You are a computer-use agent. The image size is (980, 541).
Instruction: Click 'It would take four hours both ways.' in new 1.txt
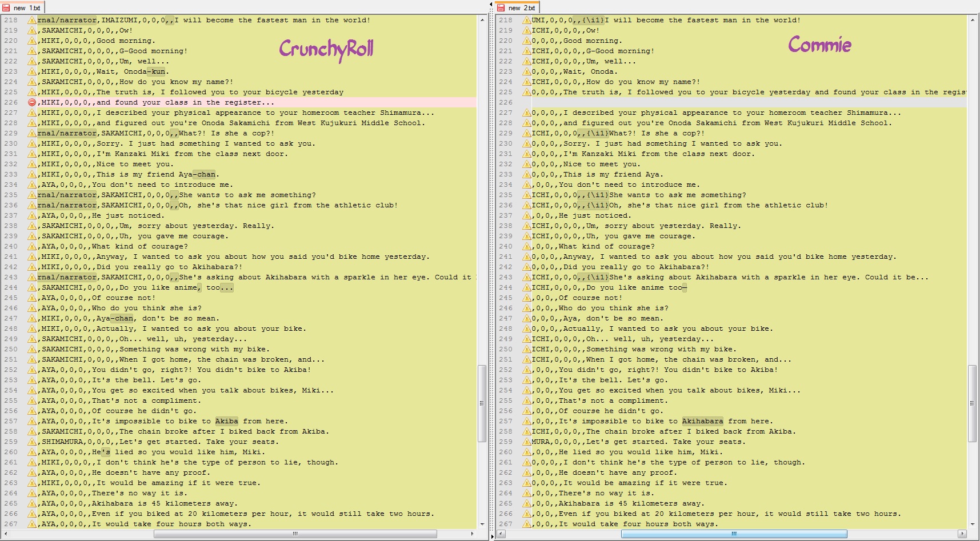pyautogui.click(x=172, y=524)
